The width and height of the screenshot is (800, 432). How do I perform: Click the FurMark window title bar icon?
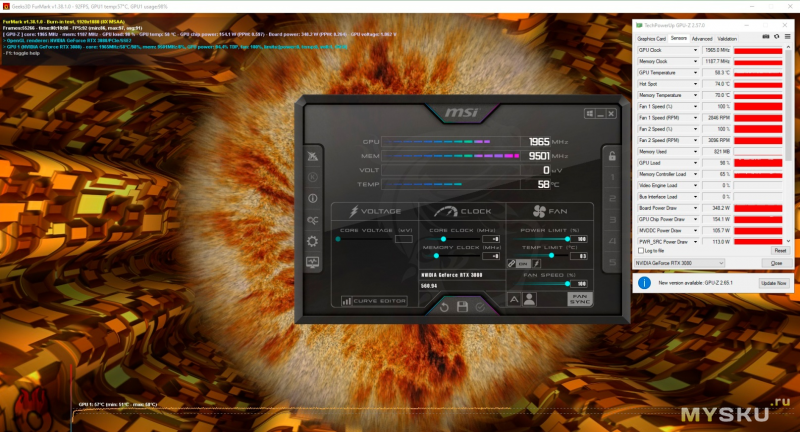(6, 7)
